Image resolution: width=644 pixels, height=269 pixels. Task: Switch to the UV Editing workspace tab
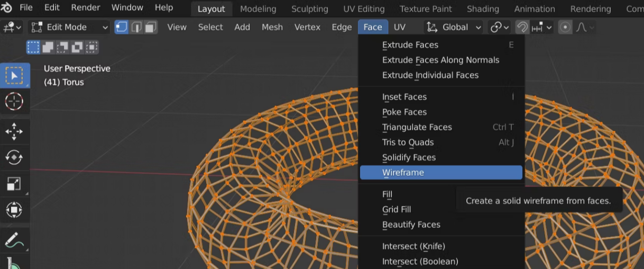(x=364, y=9)
